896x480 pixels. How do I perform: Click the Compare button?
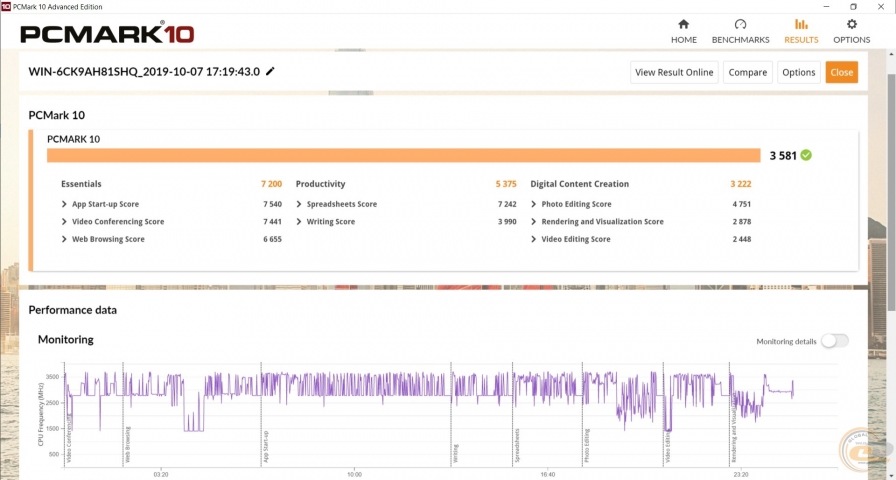[747, 72]
